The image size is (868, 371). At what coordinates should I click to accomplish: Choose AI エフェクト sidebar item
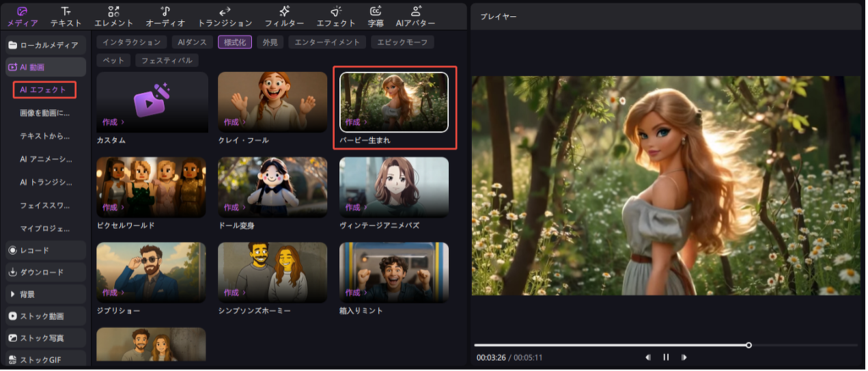pyautogui.click(x=44, y=90)
